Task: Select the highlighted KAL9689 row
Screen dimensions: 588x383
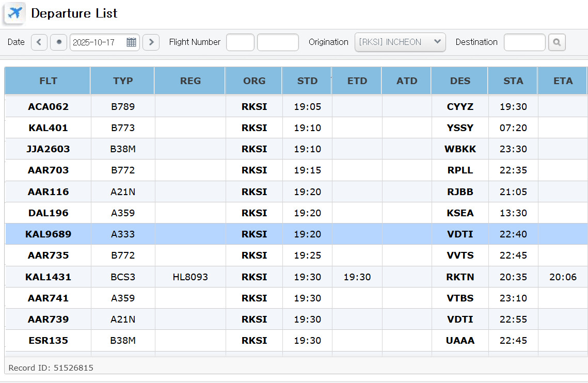Action: point(49,234)
